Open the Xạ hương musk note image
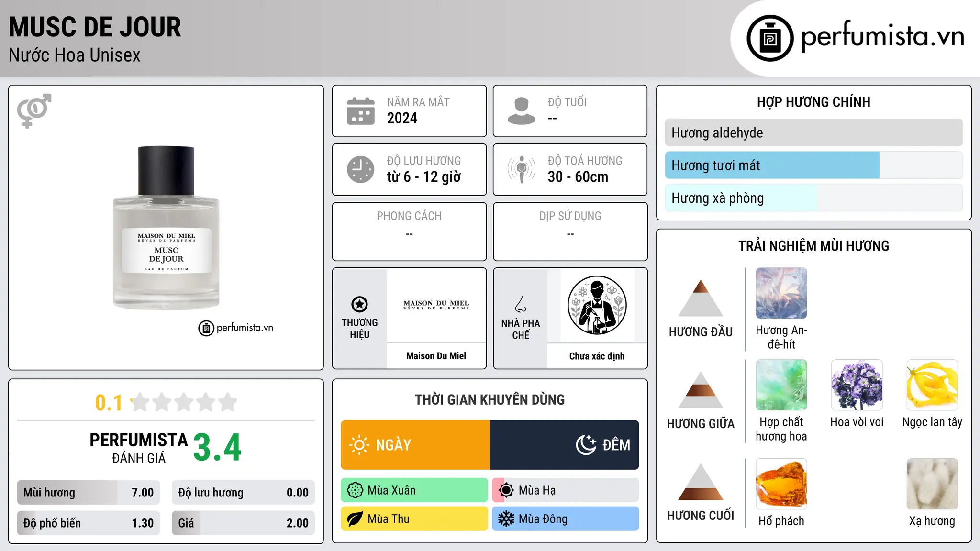Screen dimensions: 980x551 pyautogui.click(x=932, y=484)
